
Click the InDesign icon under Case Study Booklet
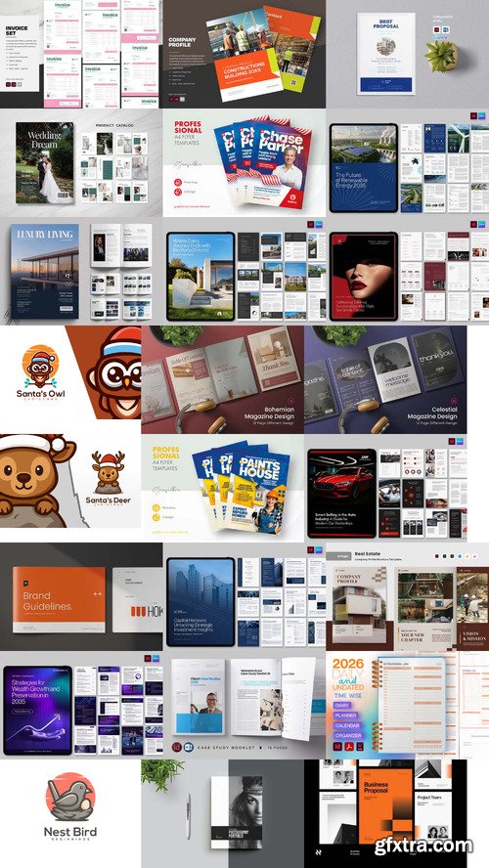coord(177,746)
